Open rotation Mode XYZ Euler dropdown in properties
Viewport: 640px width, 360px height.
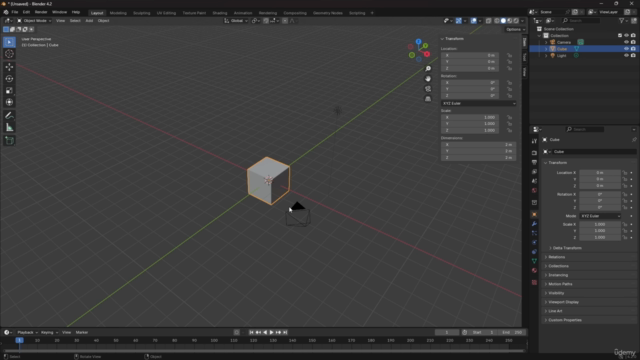click(600, 216)
